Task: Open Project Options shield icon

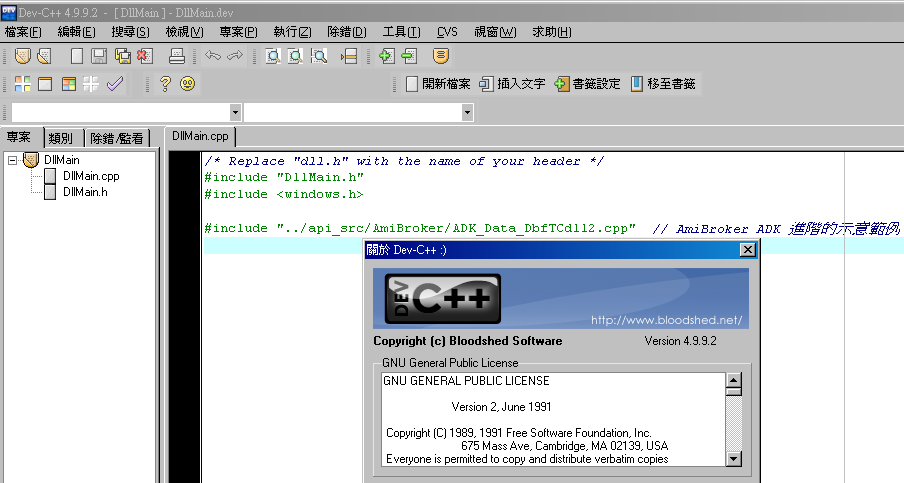Action: pyautogui.click(x=441, y=56)
